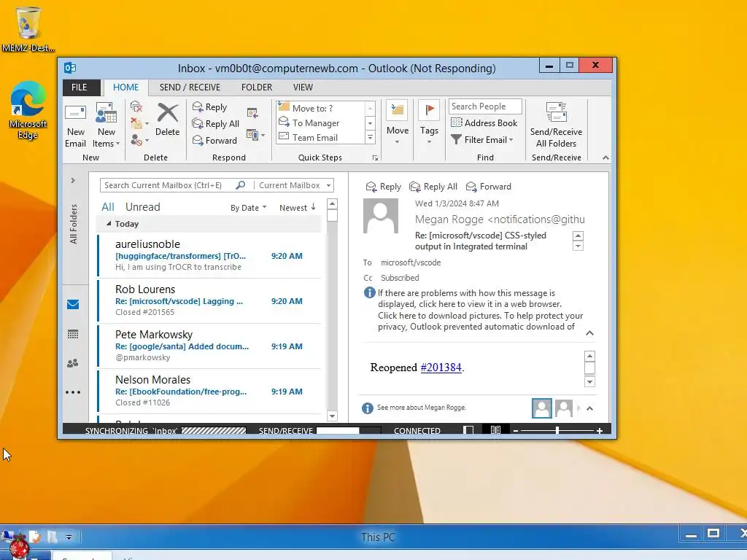
Task: Open the #201384 issue link
Action: click(x=441, y=367)
